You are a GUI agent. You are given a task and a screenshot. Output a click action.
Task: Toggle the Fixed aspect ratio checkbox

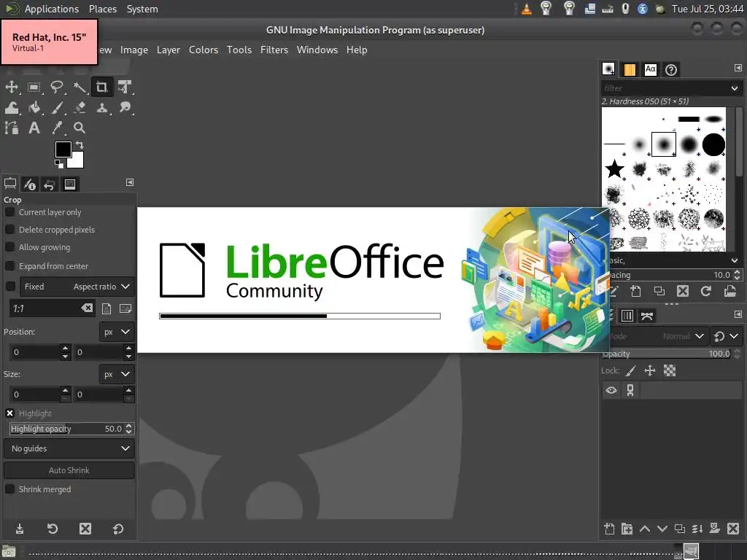click(10, 286)
